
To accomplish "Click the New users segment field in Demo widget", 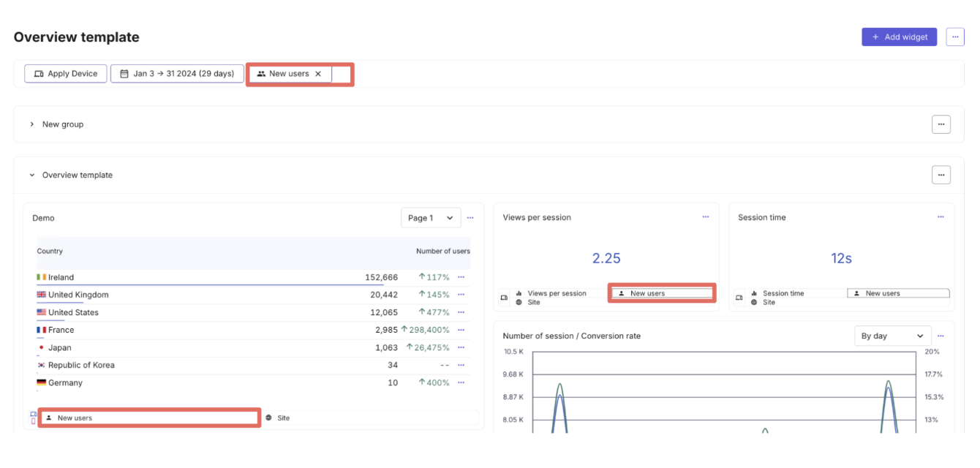I will [x=149, y=418].
